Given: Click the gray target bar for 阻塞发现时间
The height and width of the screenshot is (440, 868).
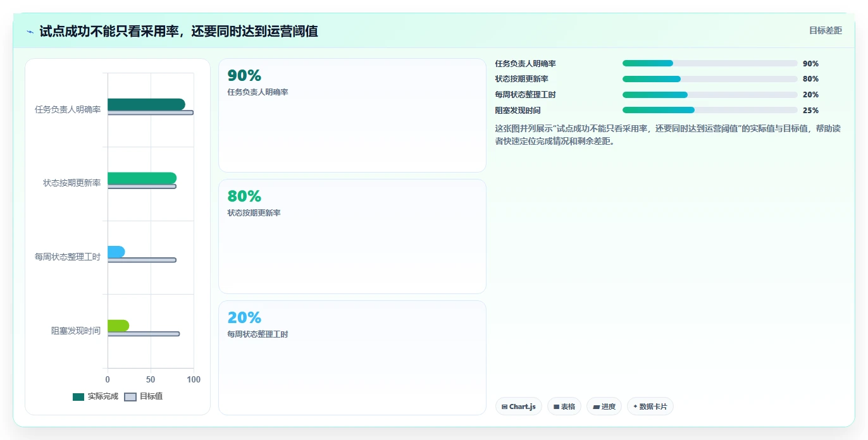Looking at the screenshot, I should pos(144,334).
